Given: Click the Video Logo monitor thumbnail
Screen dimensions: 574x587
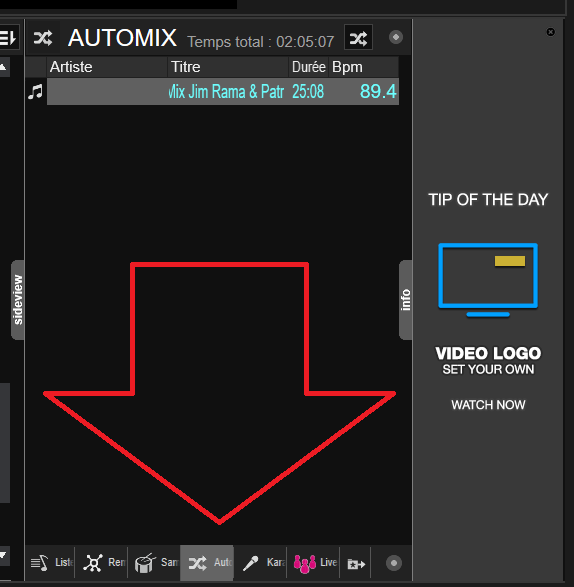Looking at the screenshot, I should (x=488, y=280).
